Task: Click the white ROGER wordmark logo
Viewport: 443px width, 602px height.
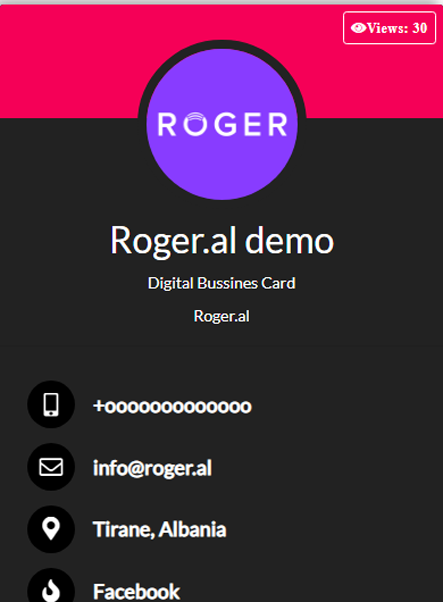Action: 222,124
